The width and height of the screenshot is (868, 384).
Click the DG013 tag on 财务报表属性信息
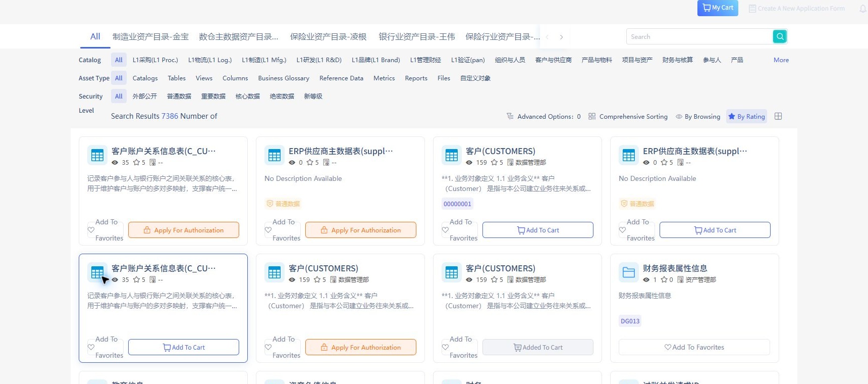(630, 321)
